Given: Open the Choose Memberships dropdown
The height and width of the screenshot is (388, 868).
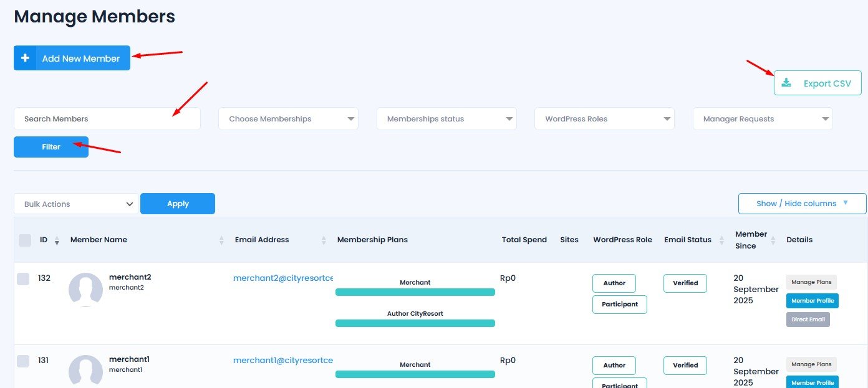Looking at the screenshot, I should [x=288, y=119].
